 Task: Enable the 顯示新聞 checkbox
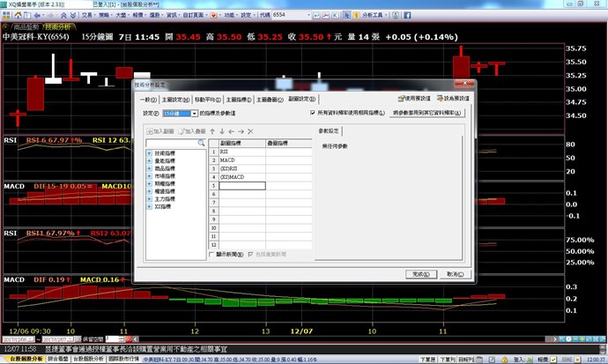point(211,254)
